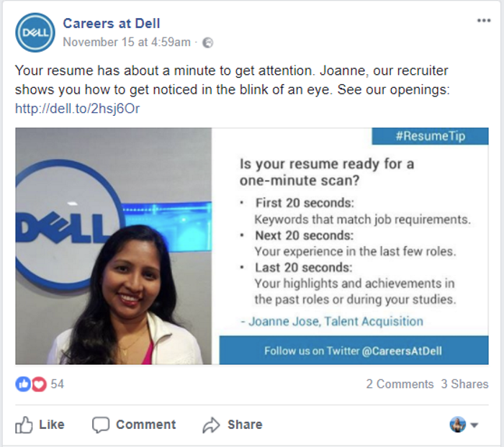View the 2 Comments link
Viewport: 504px width, 447px height.
pyautogui.click(x=400, y=384)
